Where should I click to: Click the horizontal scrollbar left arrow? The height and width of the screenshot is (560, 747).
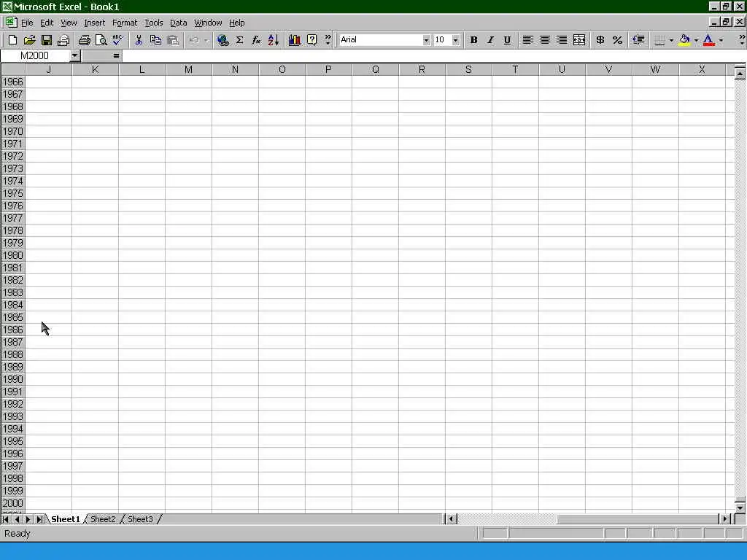451,519
